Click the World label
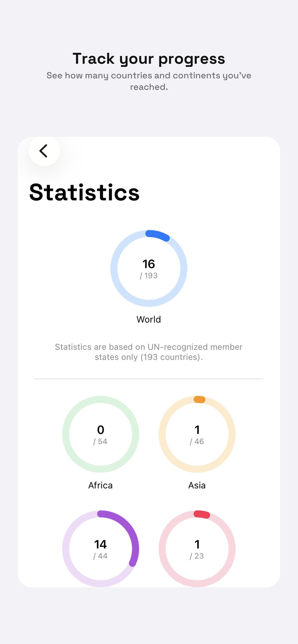 (x=149, y=319)
